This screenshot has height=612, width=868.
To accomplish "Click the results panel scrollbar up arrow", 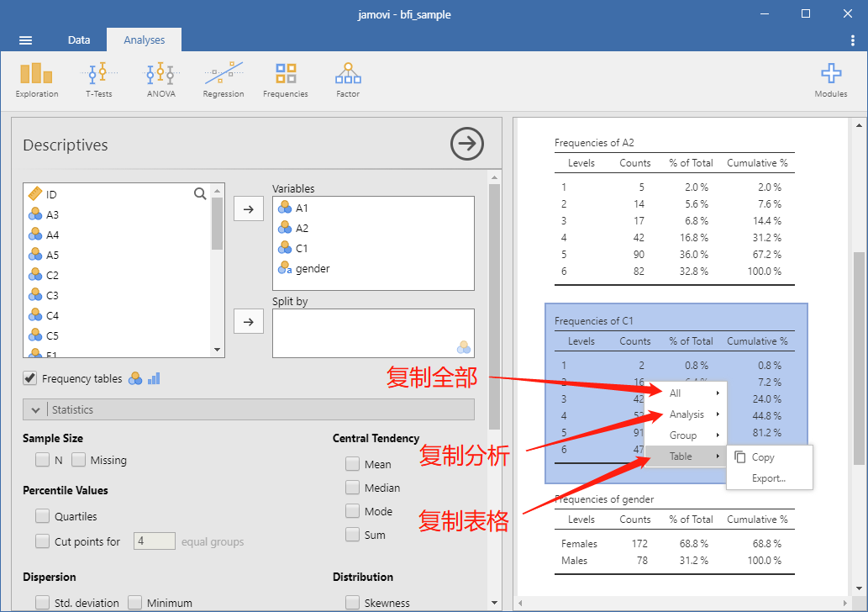I will click(859, 125).
